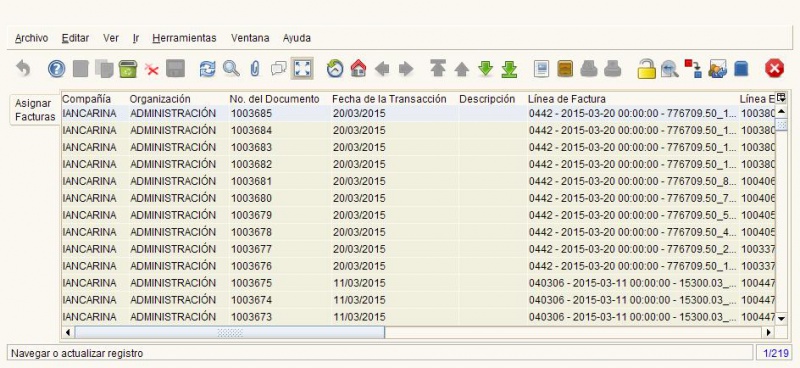This screenshot has width=800, height=368.
Task: Click the Refresh/Requery icon
Action: tap(207, 68)
